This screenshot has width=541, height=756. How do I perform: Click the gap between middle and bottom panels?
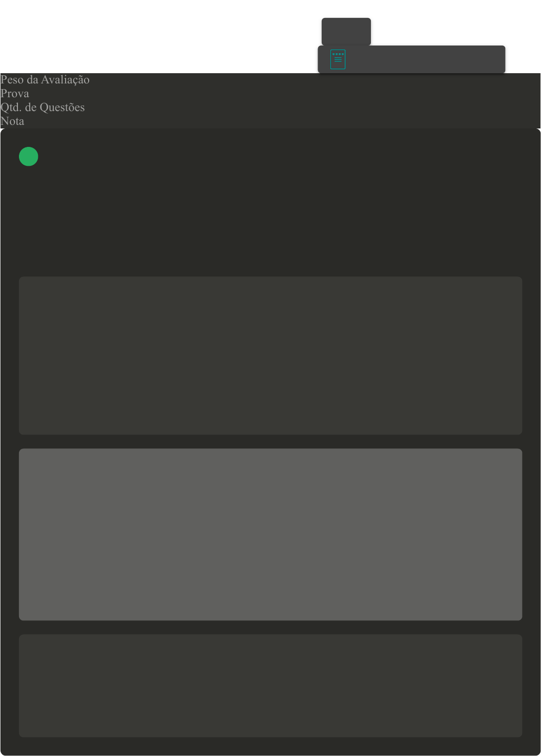(x=270, y=628)
